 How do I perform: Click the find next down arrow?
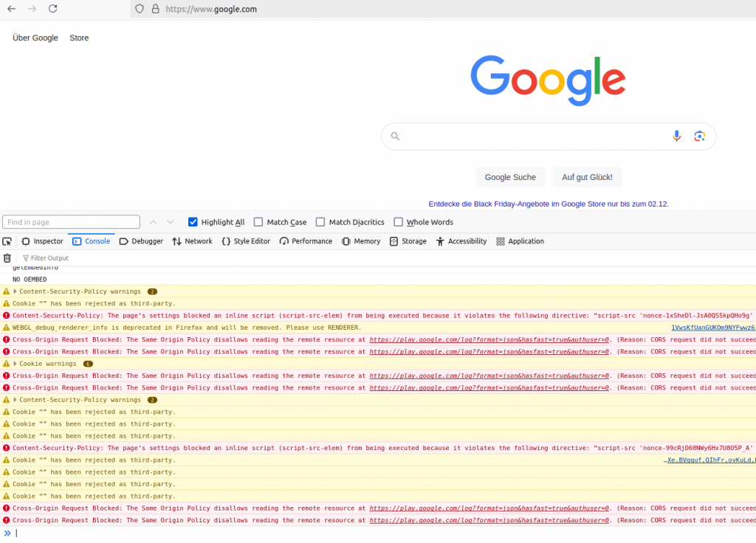[171, 222]
